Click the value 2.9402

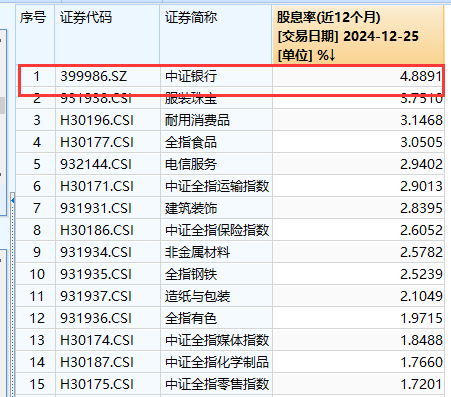tap(421, 164)
